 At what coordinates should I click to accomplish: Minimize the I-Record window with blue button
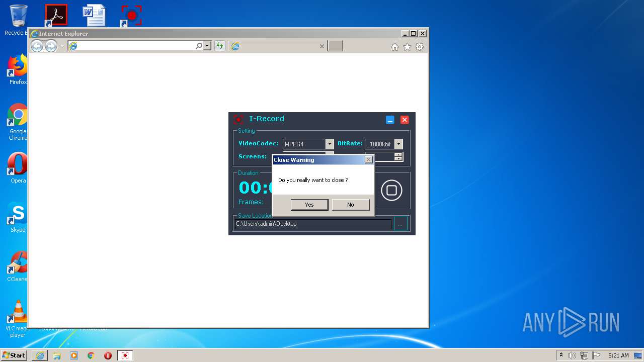tap(390, 120)
